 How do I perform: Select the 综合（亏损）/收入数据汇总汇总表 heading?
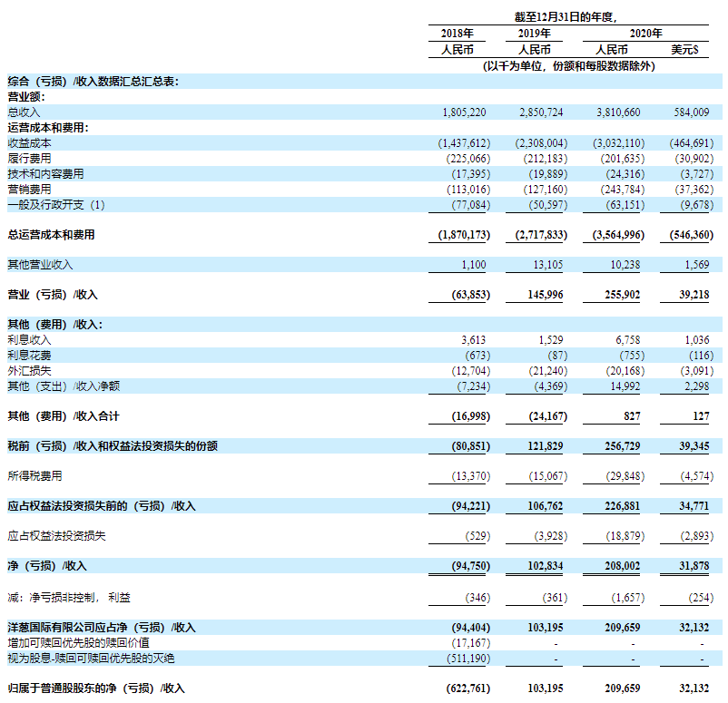[93, 82]
